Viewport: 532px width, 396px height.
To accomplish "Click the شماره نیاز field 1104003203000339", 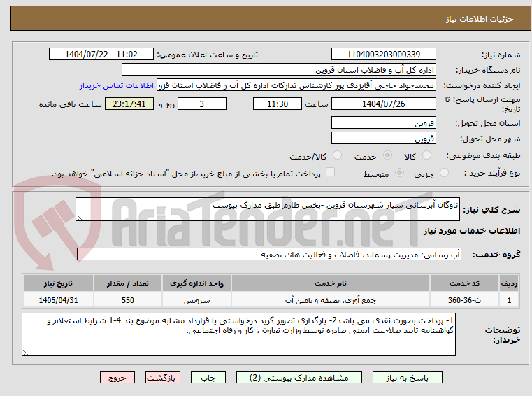I will [383, 55].
